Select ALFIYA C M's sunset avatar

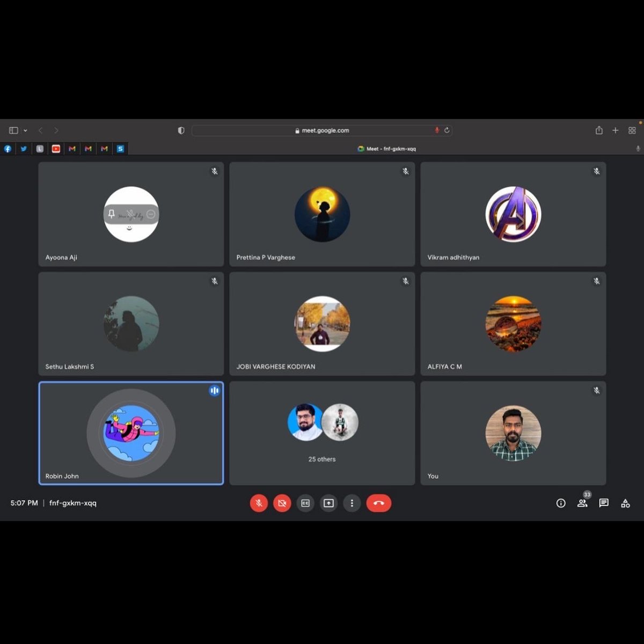pos(513,324)
